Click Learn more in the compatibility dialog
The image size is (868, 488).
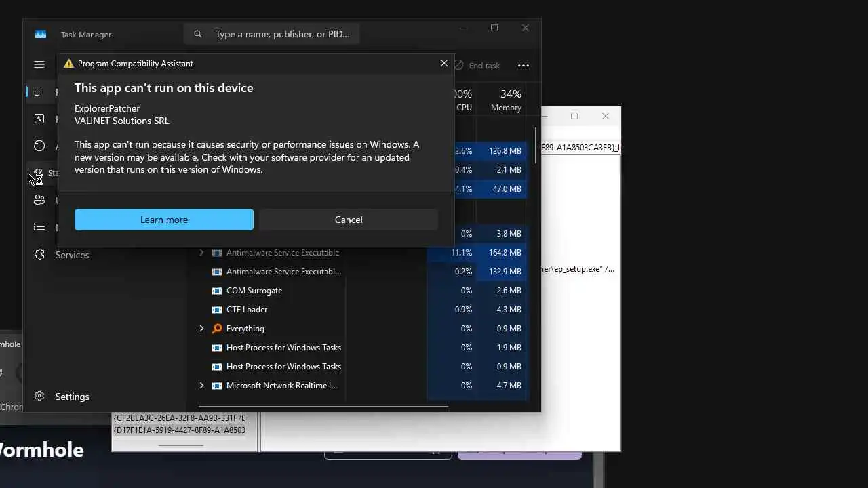click(164, 220)
